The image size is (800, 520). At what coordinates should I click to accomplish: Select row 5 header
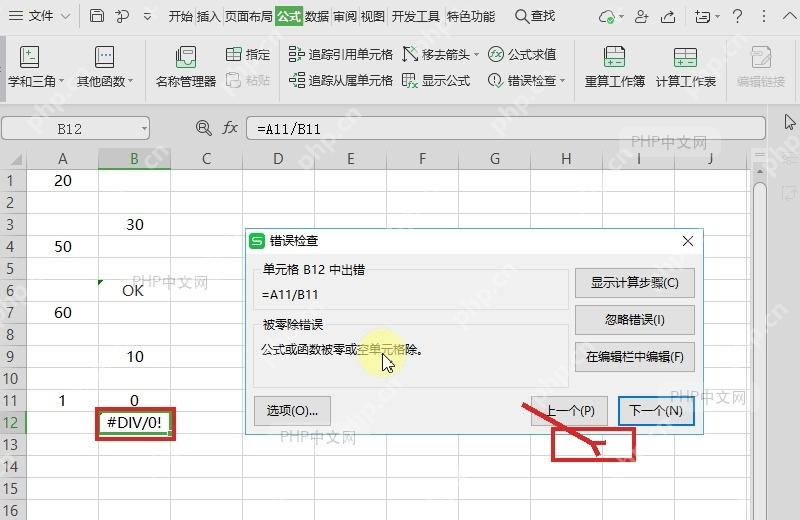13,268
